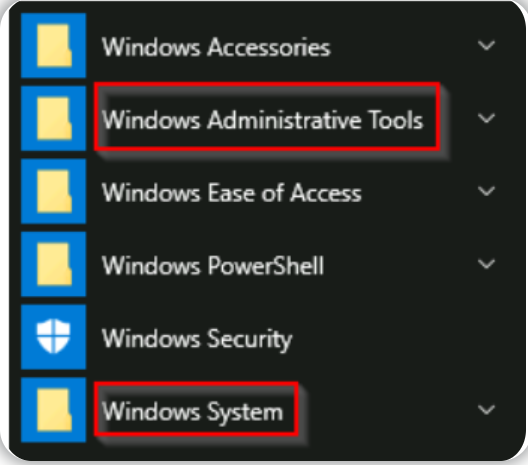
Task: Click the red outline around Windows System
Action: pos(196,409)
